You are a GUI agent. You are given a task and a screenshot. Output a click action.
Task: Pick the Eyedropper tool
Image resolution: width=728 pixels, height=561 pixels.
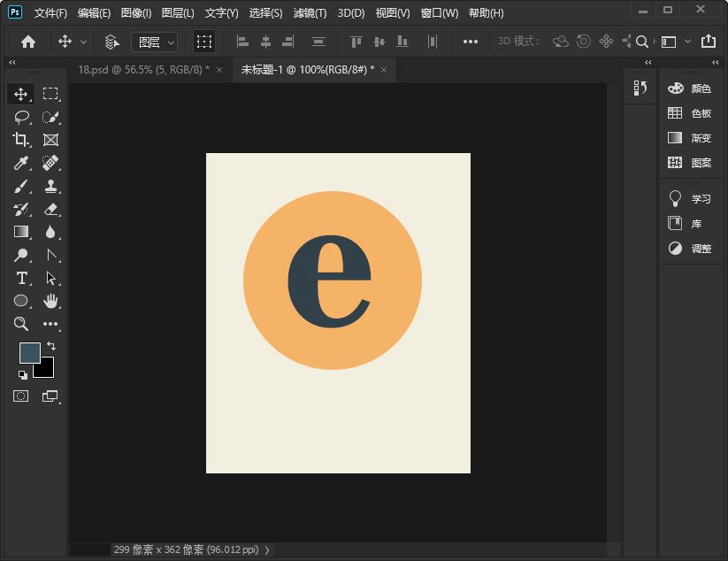(x=21, y=163)
